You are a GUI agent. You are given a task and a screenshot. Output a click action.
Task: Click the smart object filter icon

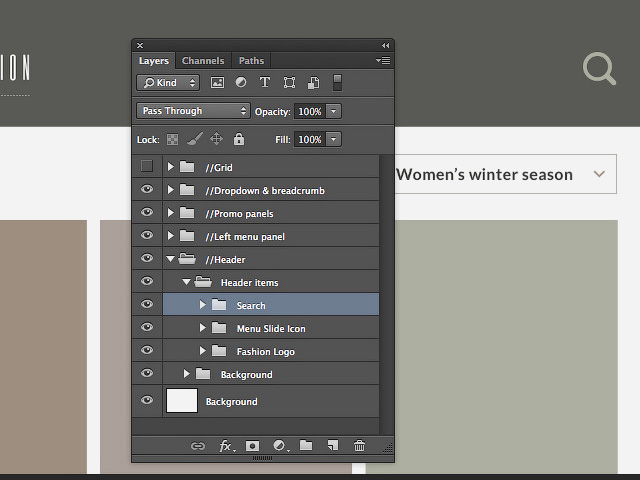point(313,83)
